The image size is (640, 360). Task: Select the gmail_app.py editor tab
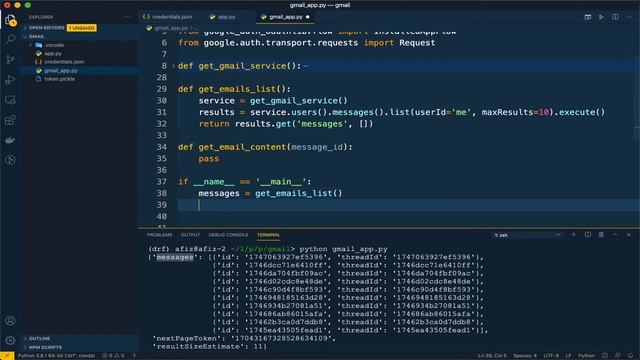(x=285, y=17)
